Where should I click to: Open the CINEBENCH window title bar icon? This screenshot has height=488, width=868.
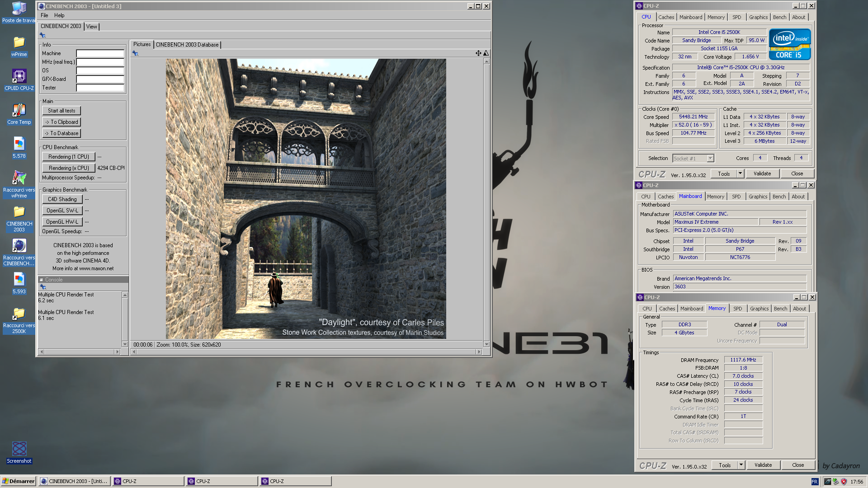[x=42, y=6]
